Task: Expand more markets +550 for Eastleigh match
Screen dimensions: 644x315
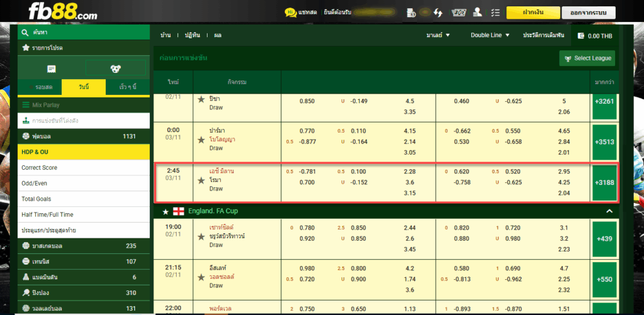Action: [604, 279]
